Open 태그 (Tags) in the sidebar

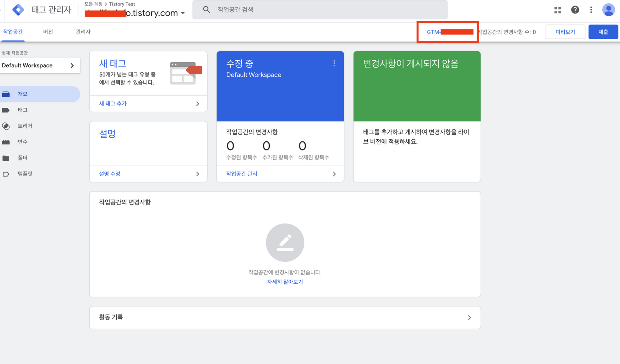tap(22, 110)
